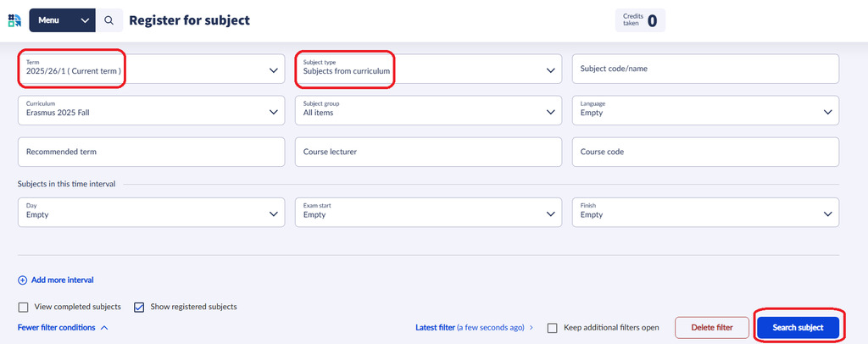Collapse Fewer filter conditions
Viewport: 868px width, 344px height.
pyautogui.click(x=63, y=327)
